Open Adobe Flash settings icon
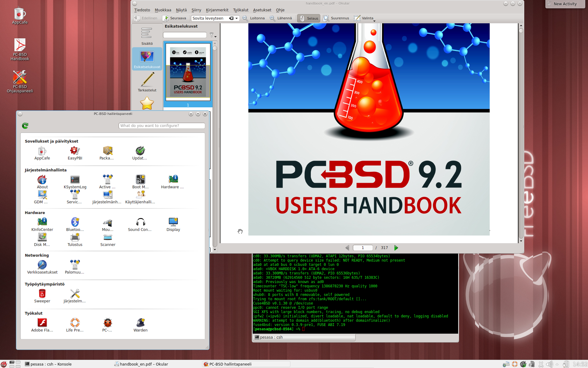The width and height of the screenshot is (588, 368). click(42, 325)
